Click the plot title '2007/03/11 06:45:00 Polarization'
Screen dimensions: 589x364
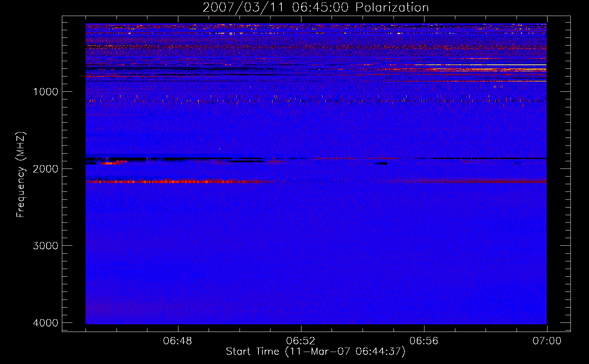click(316, 7)
